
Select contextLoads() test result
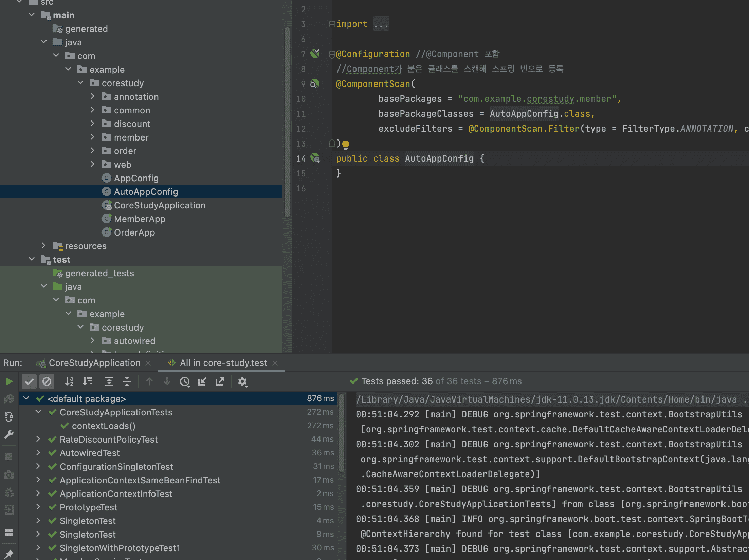[x=104, y=426]
